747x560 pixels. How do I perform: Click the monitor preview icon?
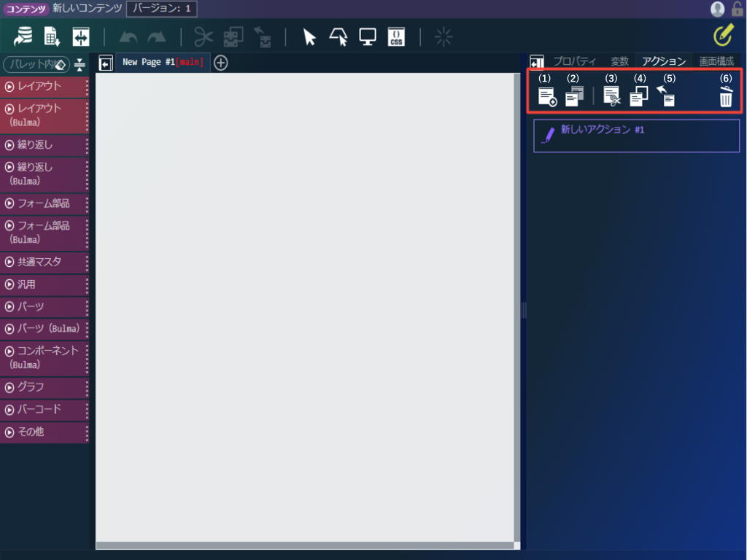point(368,36)
